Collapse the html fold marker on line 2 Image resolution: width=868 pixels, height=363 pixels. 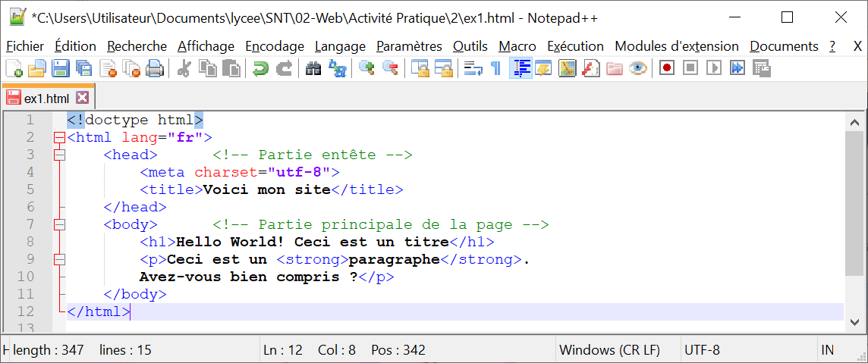coord(60,138)
